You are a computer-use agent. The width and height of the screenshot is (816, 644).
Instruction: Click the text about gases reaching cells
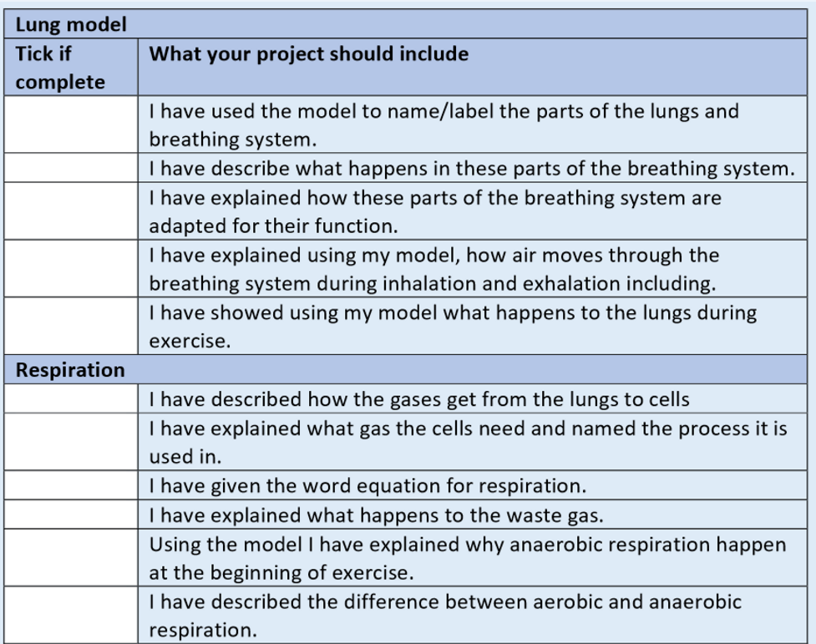click(x=419, y=399)
